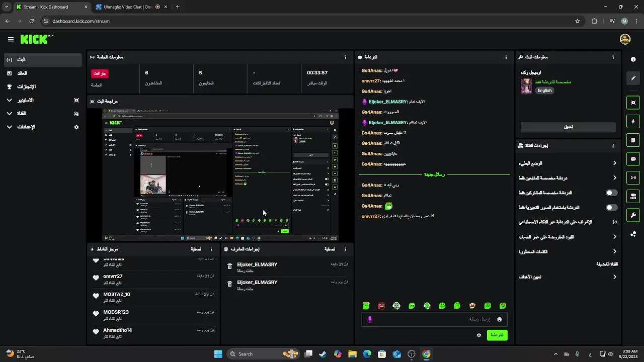Click تصفية filter in activity feed panel

click(x=196, y=249)
